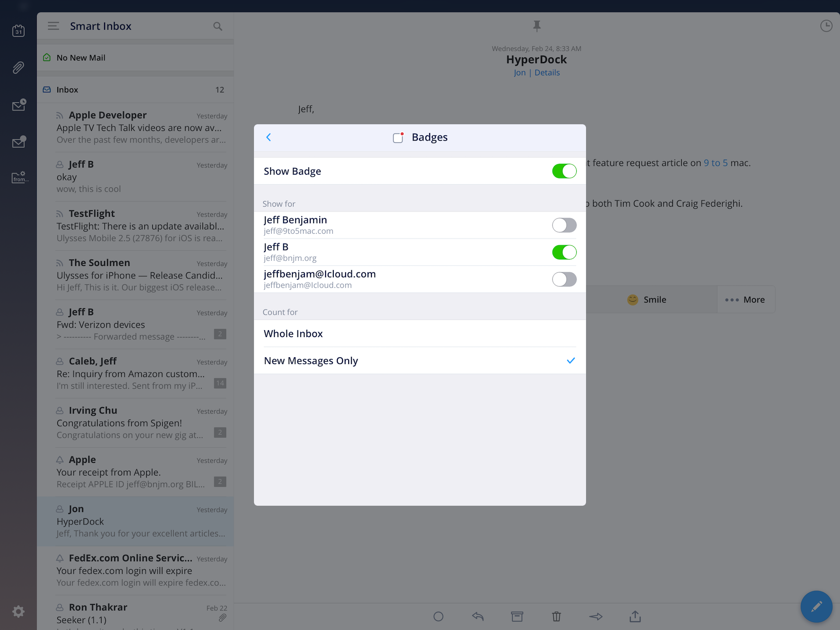Disable badge for Jeff B account
Image resolution: width=840 pixels, height=630 pixels.
click(x=564, y=252)
